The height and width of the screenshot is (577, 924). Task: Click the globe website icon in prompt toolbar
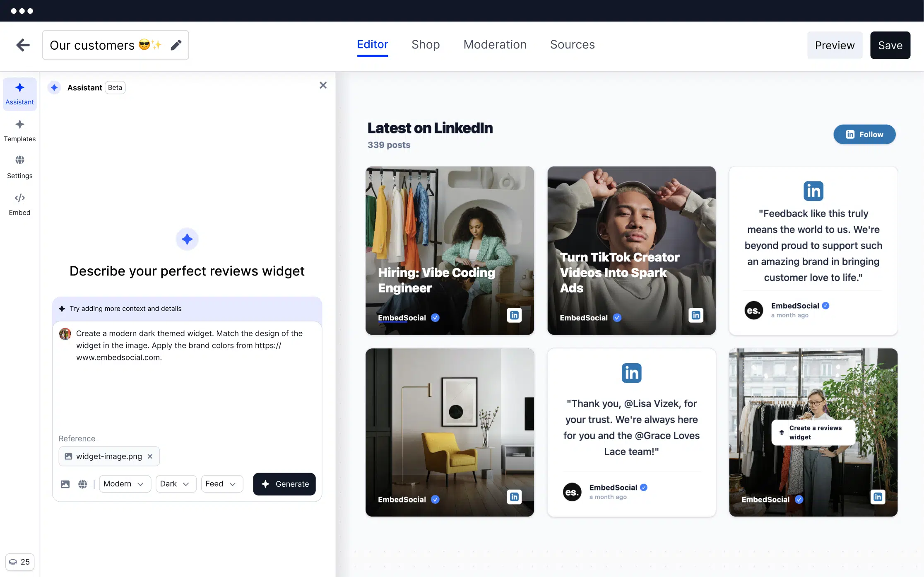(x=83, y=484)
